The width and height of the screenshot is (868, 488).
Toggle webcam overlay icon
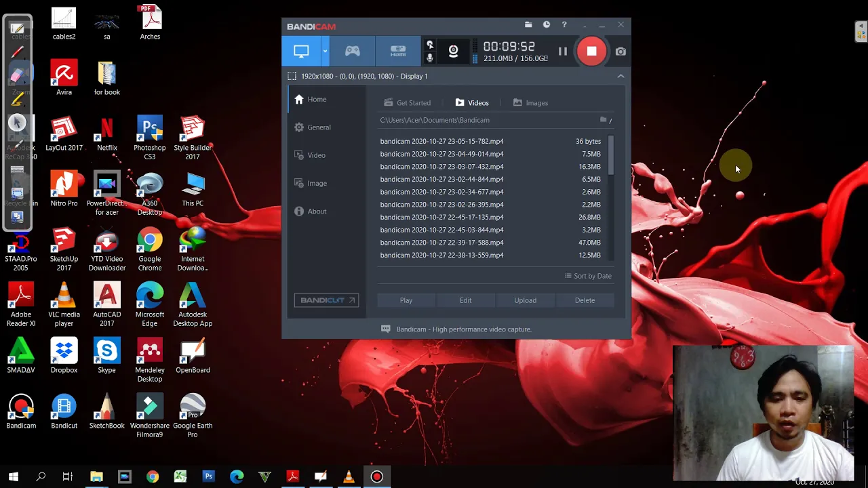[453, 52]
